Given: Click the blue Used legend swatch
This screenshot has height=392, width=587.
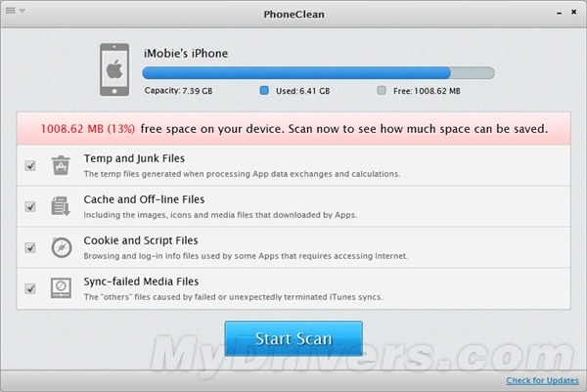Looking at the screenshot, I should [264, 90].
